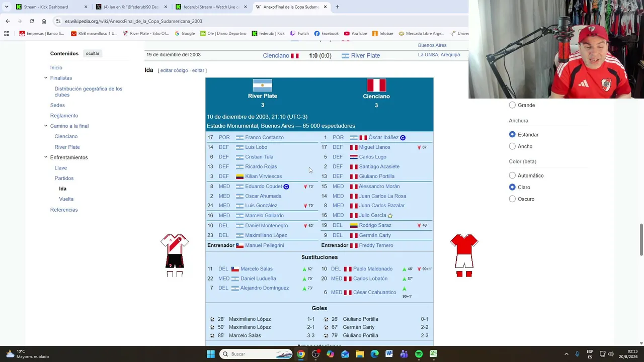644x362 pixels.
Task: Go to Reglamento in the contents list
Action: click(x=64, y=116)
